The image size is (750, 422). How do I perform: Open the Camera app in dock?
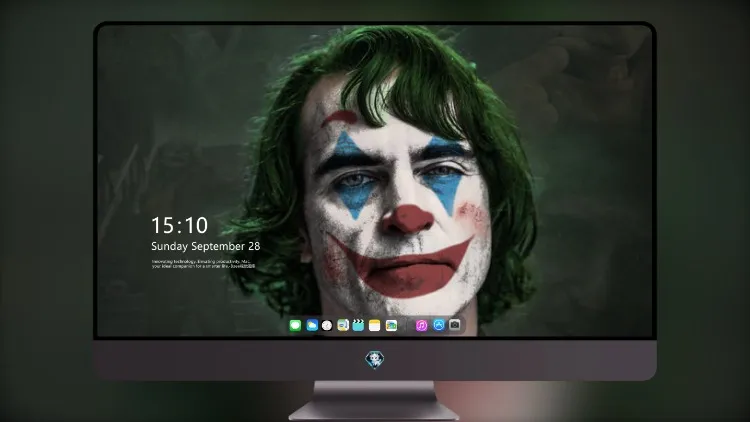455,325
